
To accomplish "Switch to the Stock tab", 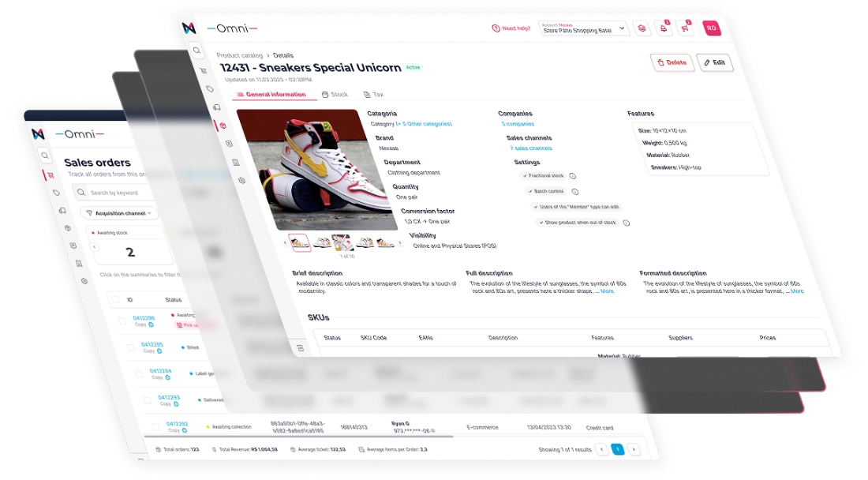I will click(x=335, y=95).
